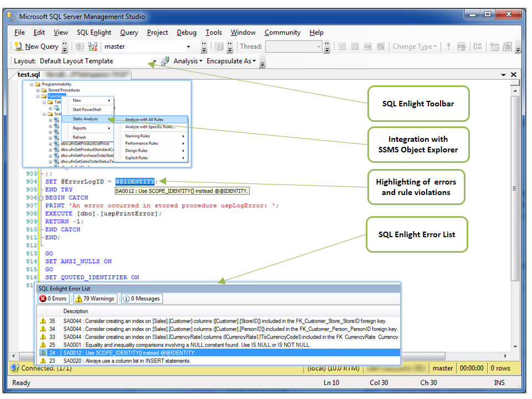Select error row 24 SA0012 SCOPE_IDENTITY
The height and width of the screenshot is (399, 532).
click(219, 353)
